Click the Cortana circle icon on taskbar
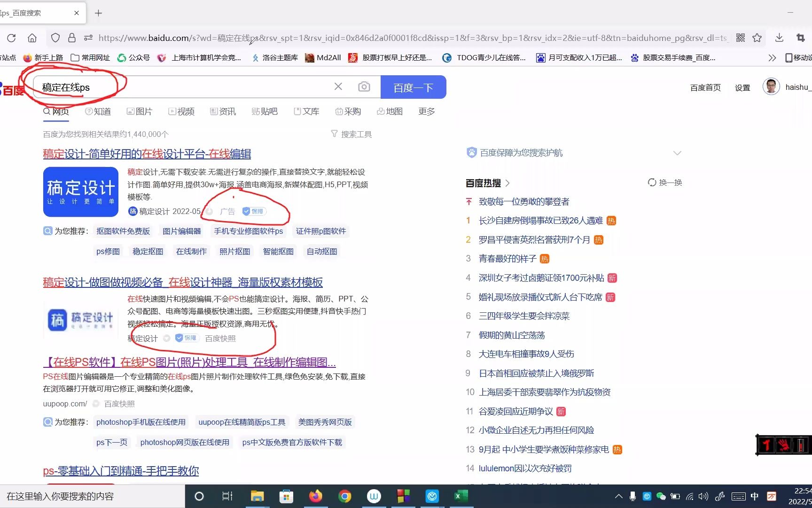The height and width of the screenshot is (508, 812). coord(199,496)
